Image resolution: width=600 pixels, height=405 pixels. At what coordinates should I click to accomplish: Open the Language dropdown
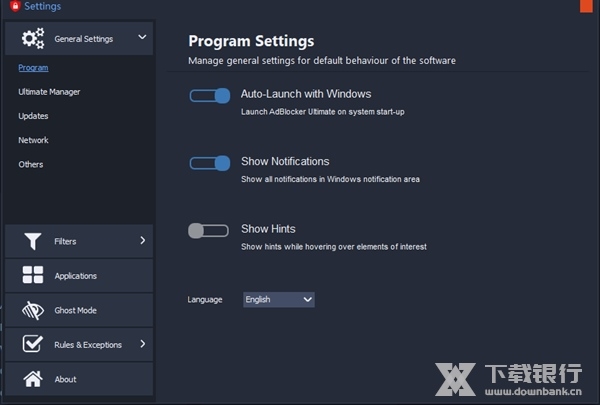point(279,299)
